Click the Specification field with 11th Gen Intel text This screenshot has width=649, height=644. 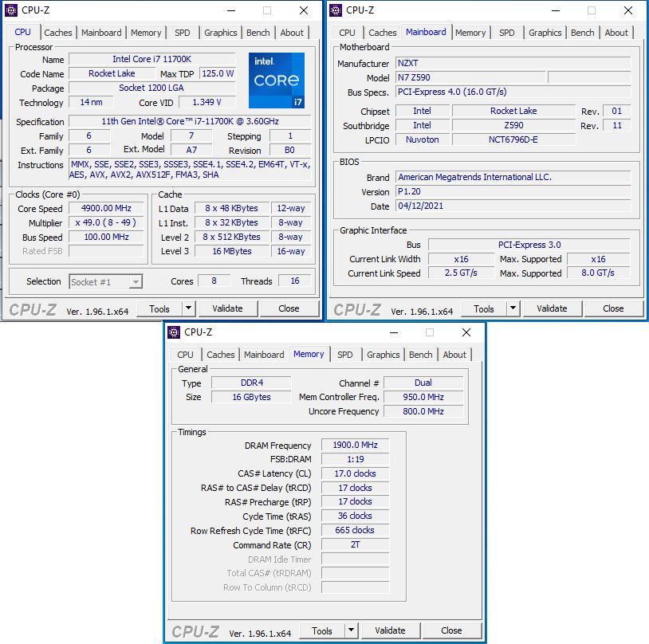click(190, 121)
